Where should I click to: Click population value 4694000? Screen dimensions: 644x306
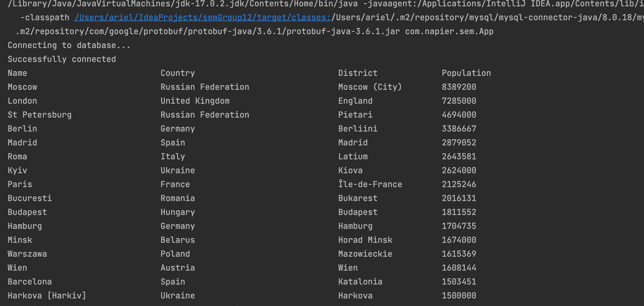click(x=459, y=115)
